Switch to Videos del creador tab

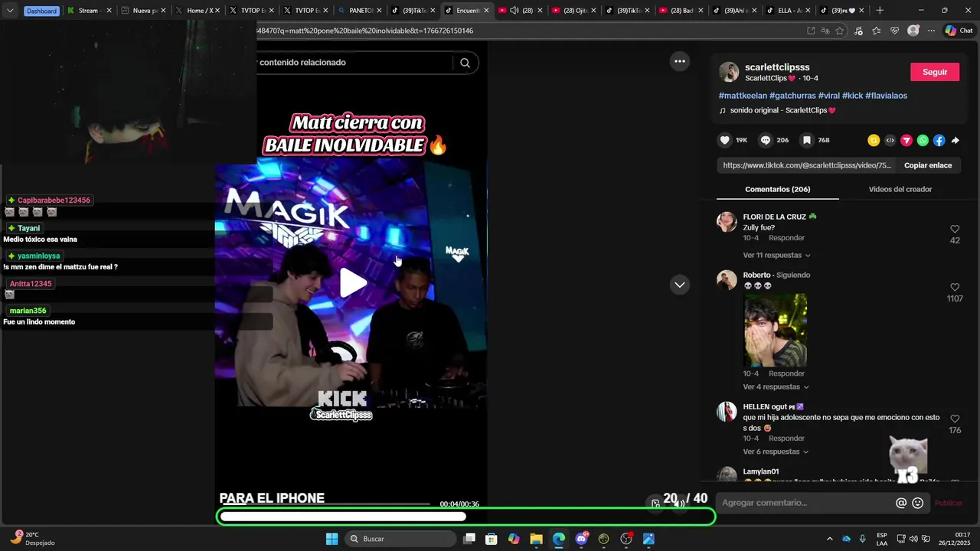coord(900,189)
